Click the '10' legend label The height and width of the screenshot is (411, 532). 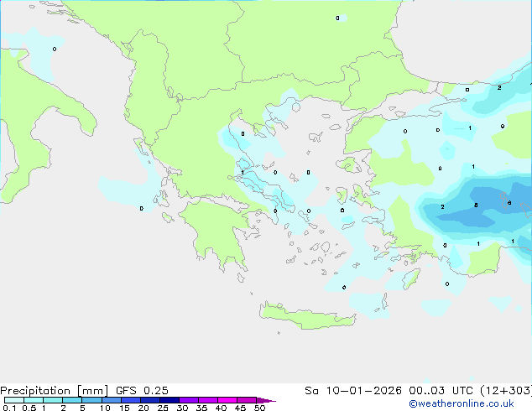(105, 408)
